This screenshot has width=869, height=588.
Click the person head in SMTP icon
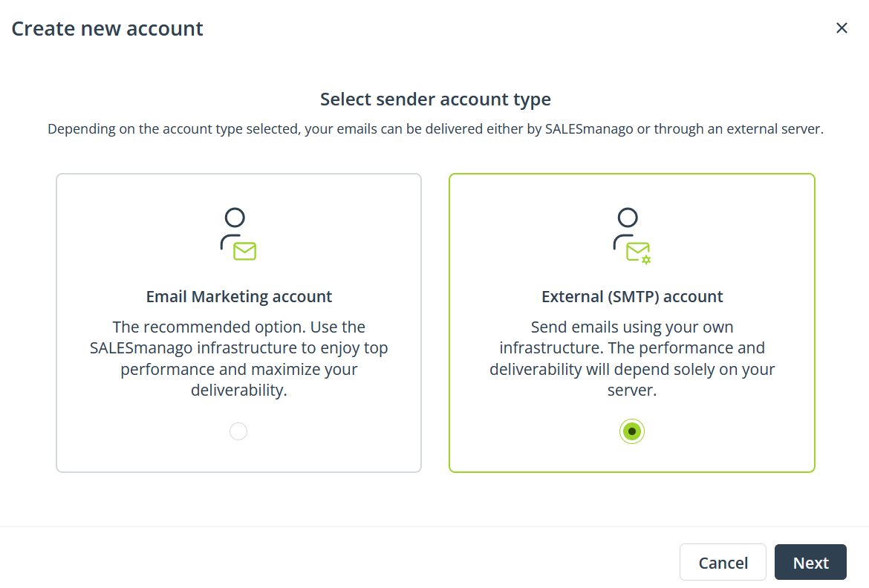point(628,218)
